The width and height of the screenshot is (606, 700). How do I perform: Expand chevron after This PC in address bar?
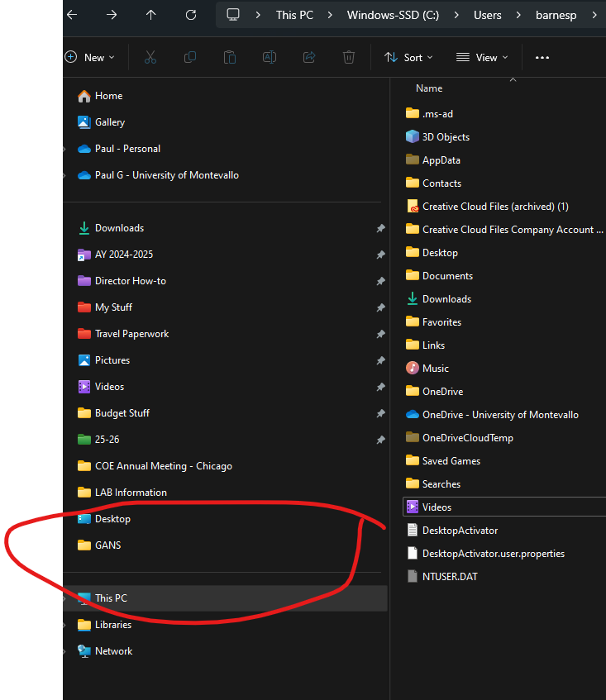(330, 15)
